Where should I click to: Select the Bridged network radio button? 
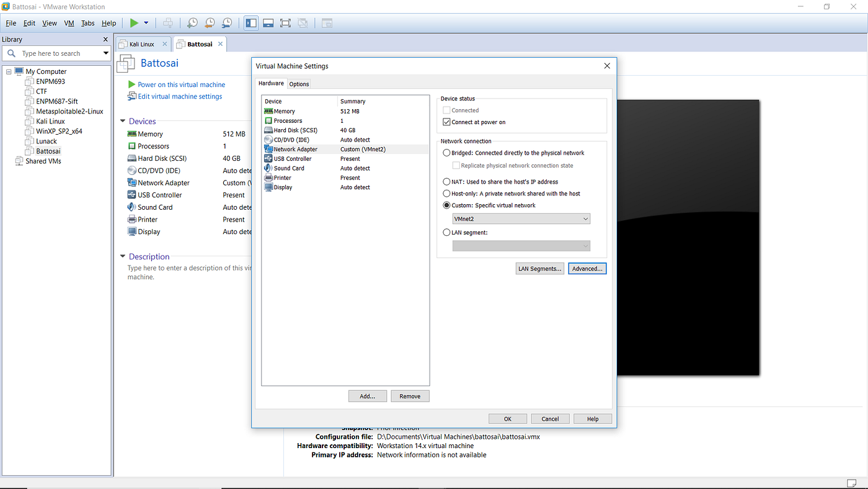tap(446, 153)
